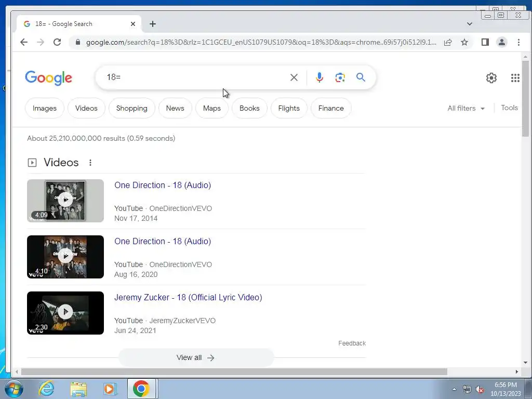Click the Chrome taskbar icon
Screen dimensions: 532x399
click(x=141, y=389)
